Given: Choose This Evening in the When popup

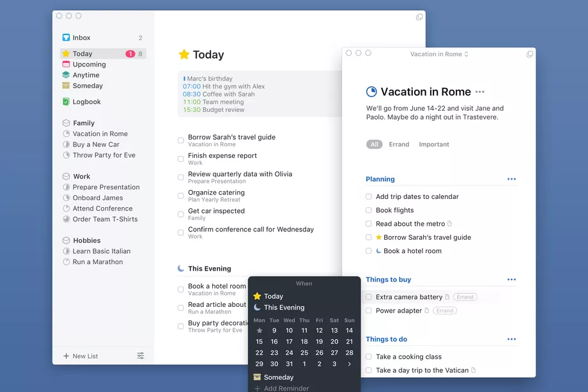Looking at the screenshot, I should point(279,307).
